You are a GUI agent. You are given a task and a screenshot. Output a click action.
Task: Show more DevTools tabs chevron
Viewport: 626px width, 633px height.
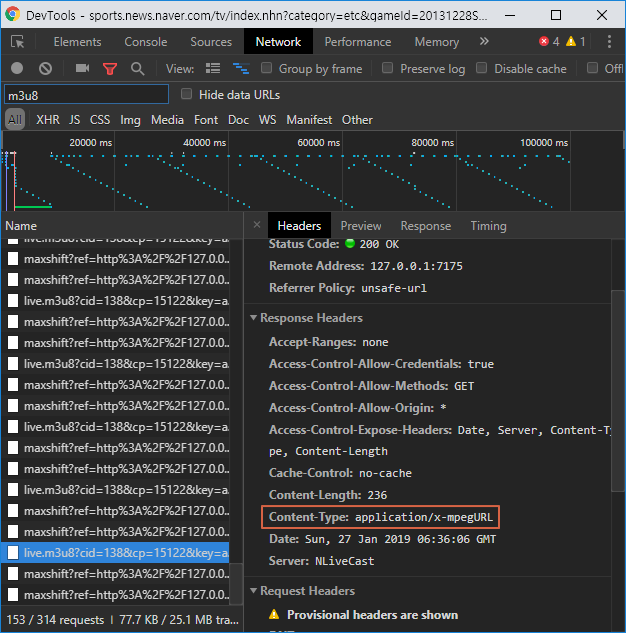484,41
